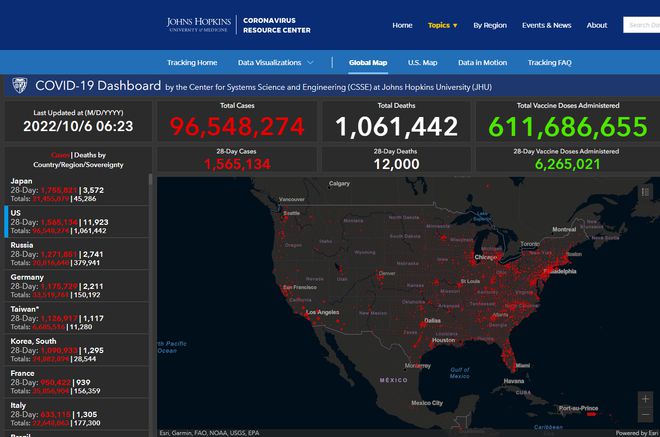The height and width of the screenshot is (437, 660).
Task: Open the Tracking FAQ page
Action: pyautogui.click(x=549, y=62)
